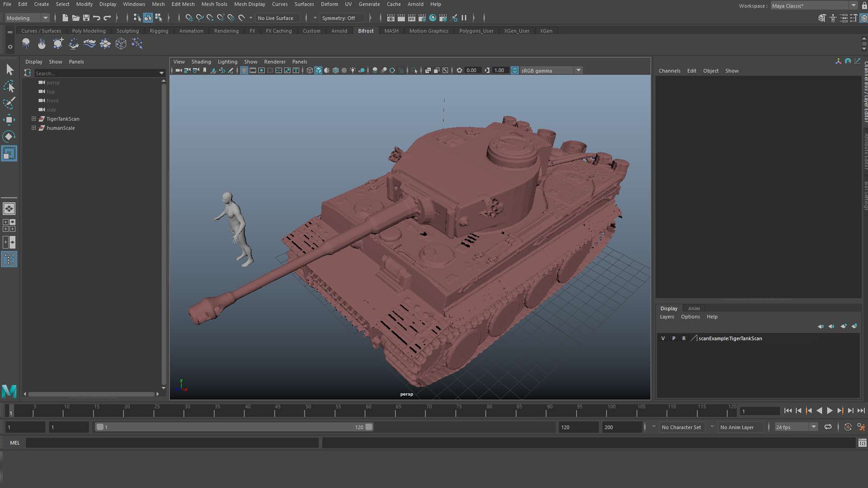868x488 pixels.
Task: Pick the Paint selection tool
Action: pos(9,103)
